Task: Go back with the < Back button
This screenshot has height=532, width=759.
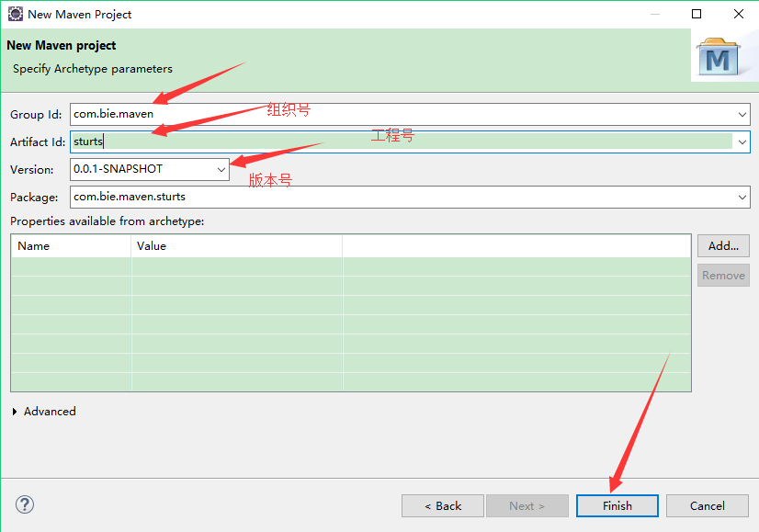Action: tap(442, 506)
